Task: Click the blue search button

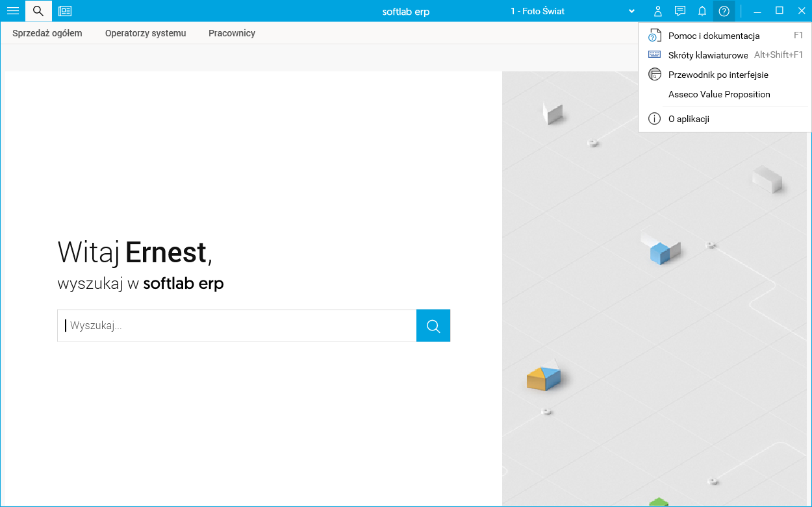Action: (433, 326)
